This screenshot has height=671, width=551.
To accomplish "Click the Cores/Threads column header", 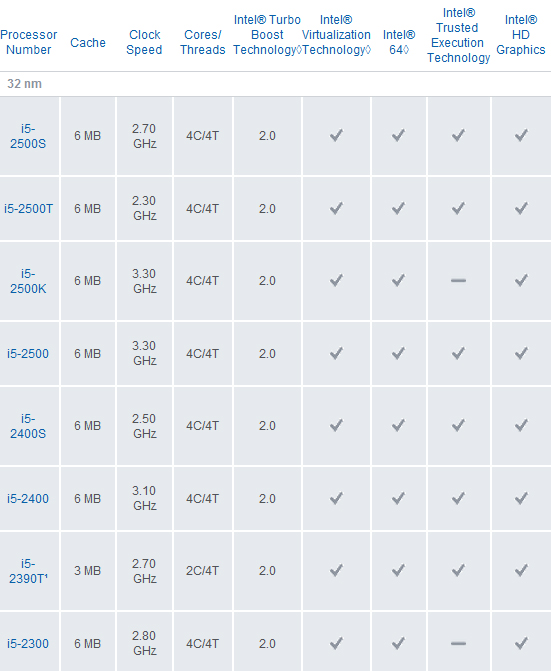I will click(x=203, y=42).
